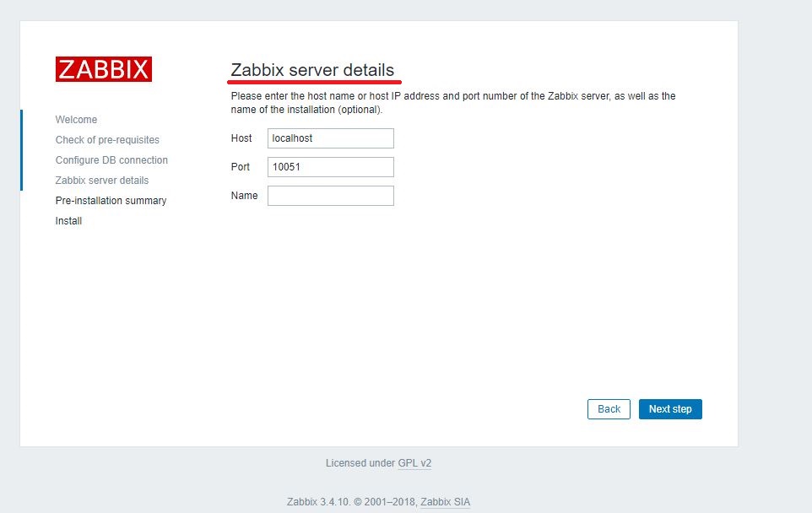
Task: Click the ZABBIX logo
Action: coord(104,69)
